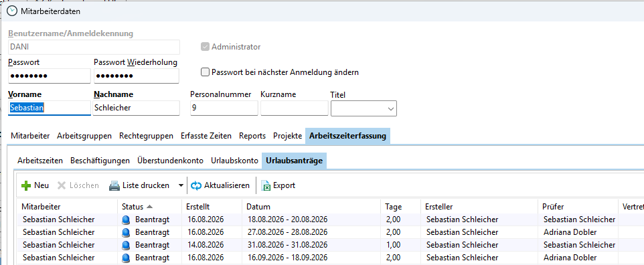Viewport: 644px width, 265px height.
Task: Click the empty Kurzname field
Action: click(x=295, y=108)
